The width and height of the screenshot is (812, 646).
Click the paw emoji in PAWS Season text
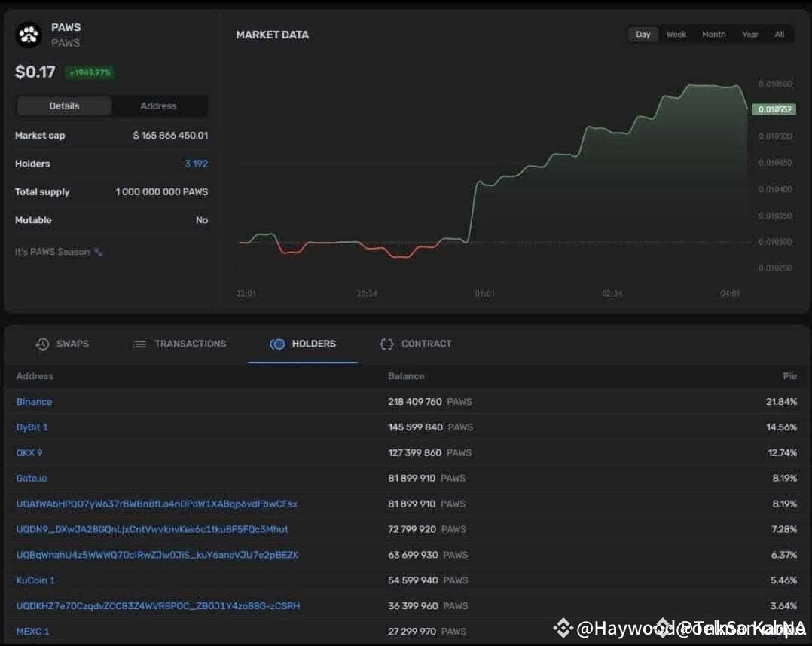coord(97,251)
